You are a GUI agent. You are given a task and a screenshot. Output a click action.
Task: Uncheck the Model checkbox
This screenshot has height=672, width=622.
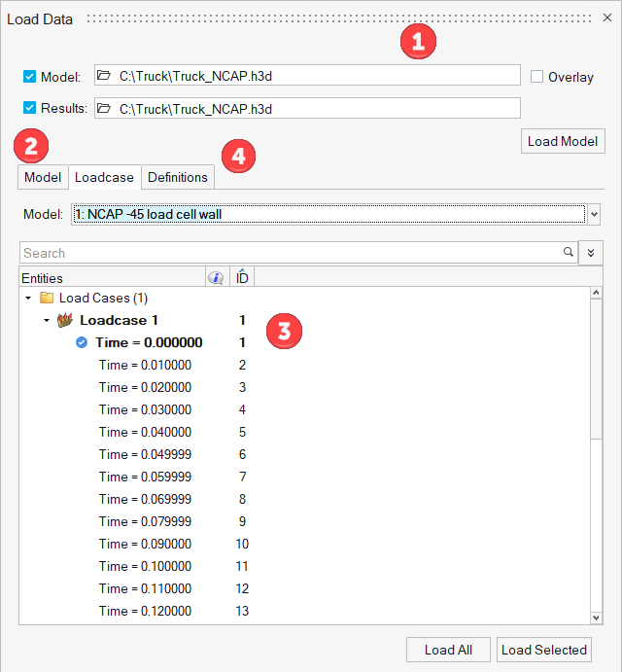pyautogui.click(x=30, y=76)
